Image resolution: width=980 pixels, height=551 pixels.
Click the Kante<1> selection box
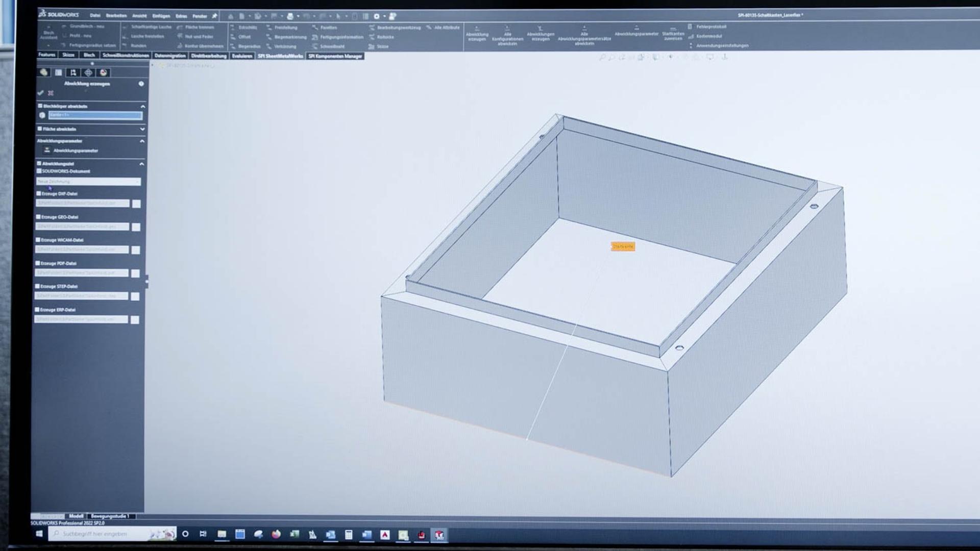(x=95, y=115)
